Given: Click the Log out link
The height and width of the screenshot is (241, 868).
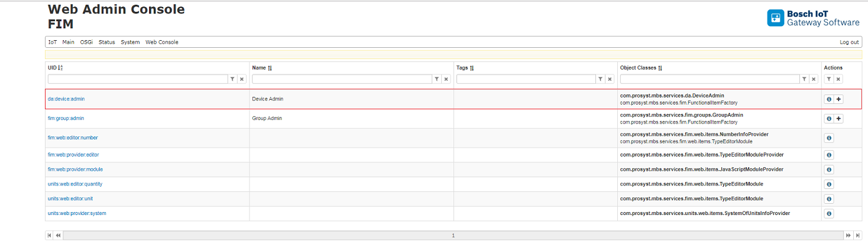Looking at the screenshot, I should [x=849, y=42].
